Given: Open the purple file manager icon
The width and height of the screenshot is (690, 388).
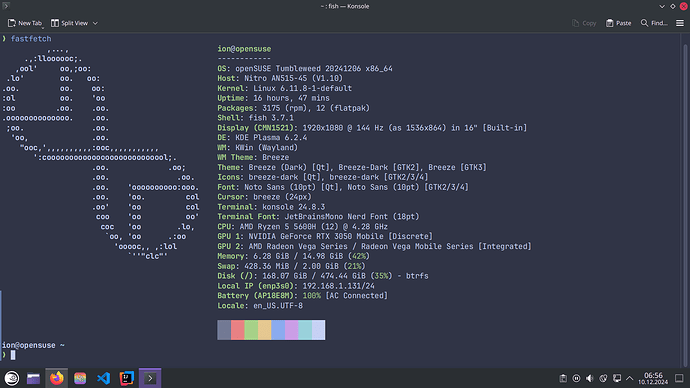Looking at the screenshot, I should 33,378.
